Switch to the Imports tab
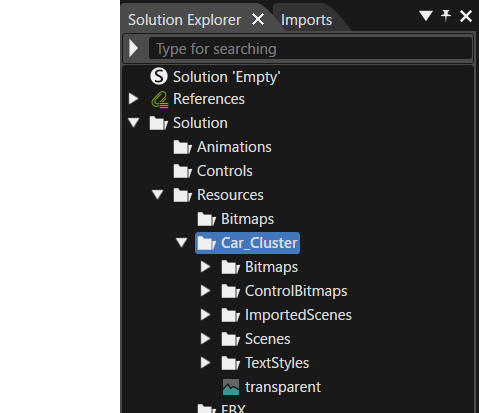The image size is (479, 413). click(306, 20)
